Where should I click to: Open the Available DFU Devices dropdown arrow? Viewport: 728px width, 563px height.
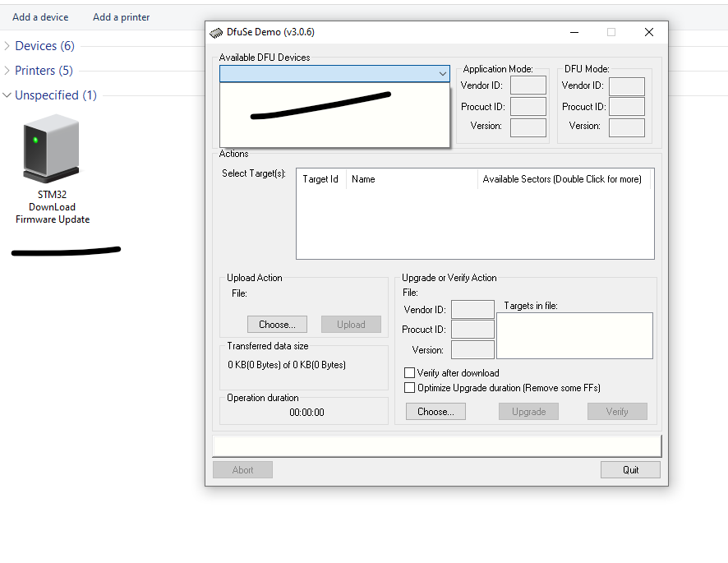[x=442, y=73]
